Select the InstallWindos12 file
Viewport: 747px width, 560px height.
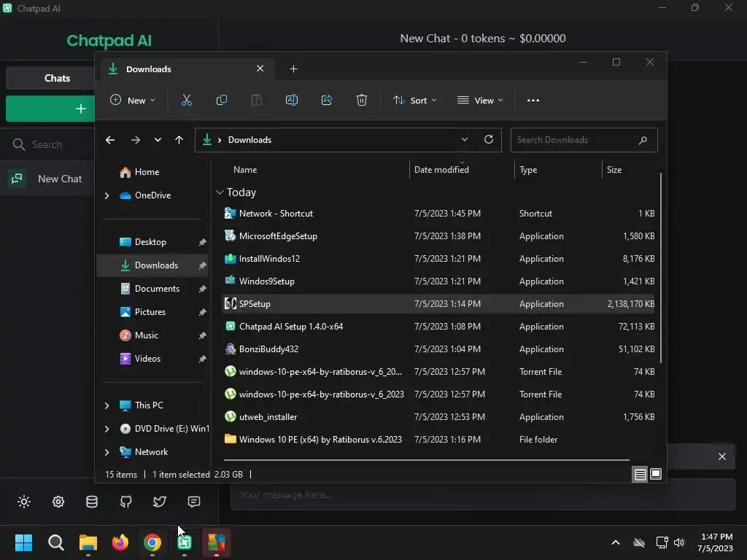point(438,259)
